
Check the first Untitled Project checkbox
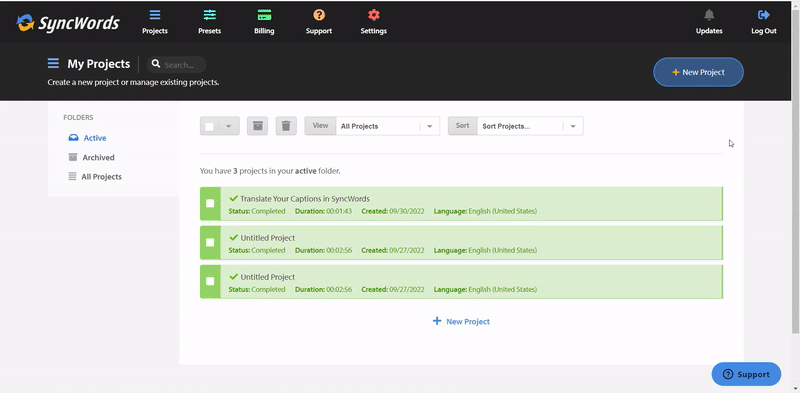210,242
